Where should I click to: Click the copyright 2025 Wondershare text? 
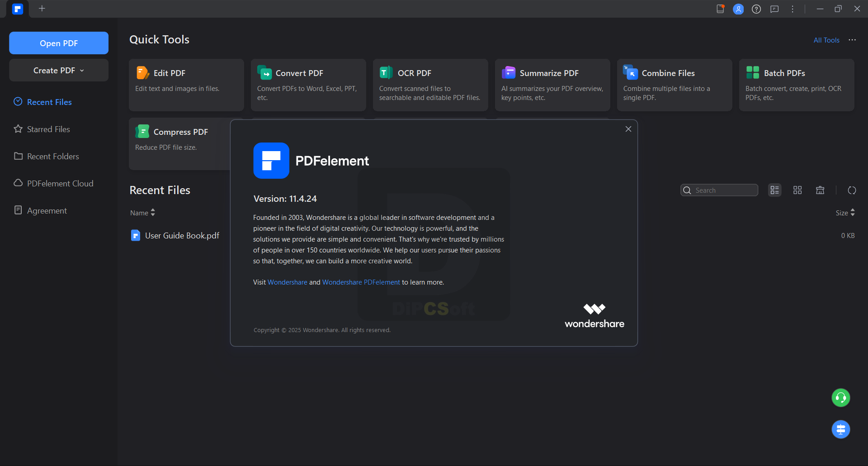coord(322,330)
